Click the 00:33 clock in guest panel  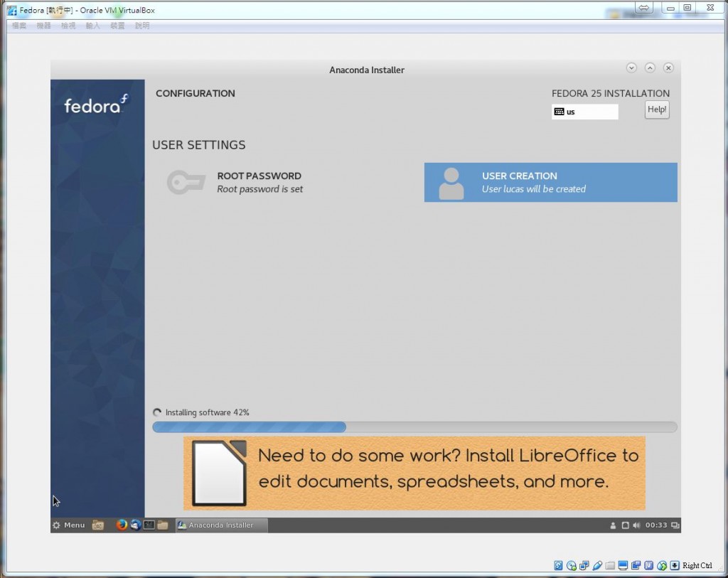point(656,525)
